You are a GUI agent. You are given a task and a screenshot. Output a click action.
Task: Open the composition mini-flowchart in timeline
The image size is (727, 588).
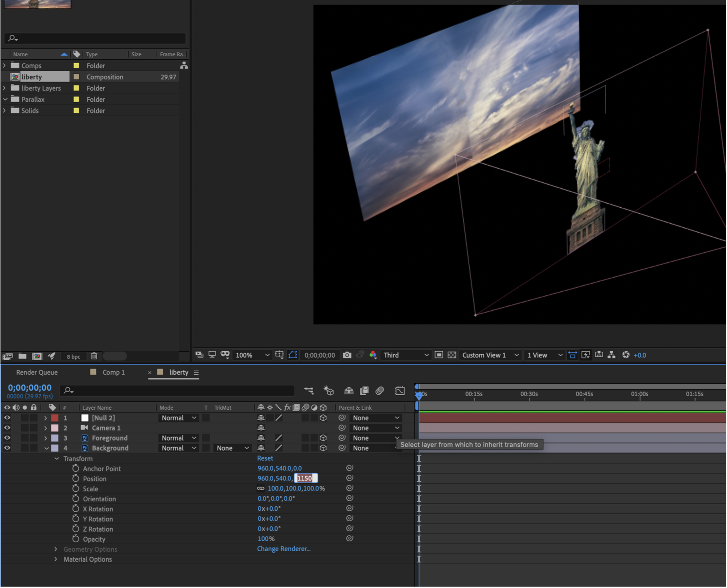(x=309, y=391)
